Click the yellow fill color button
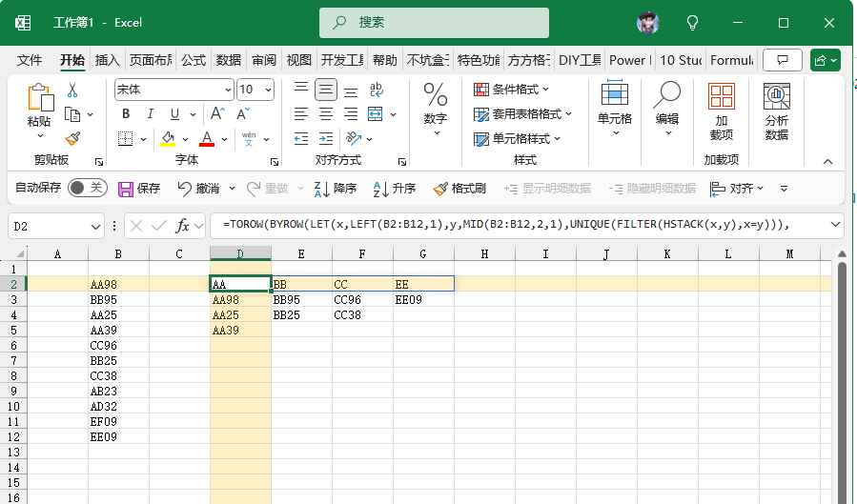This screenshot has height=504, width=857. (169, 139)
